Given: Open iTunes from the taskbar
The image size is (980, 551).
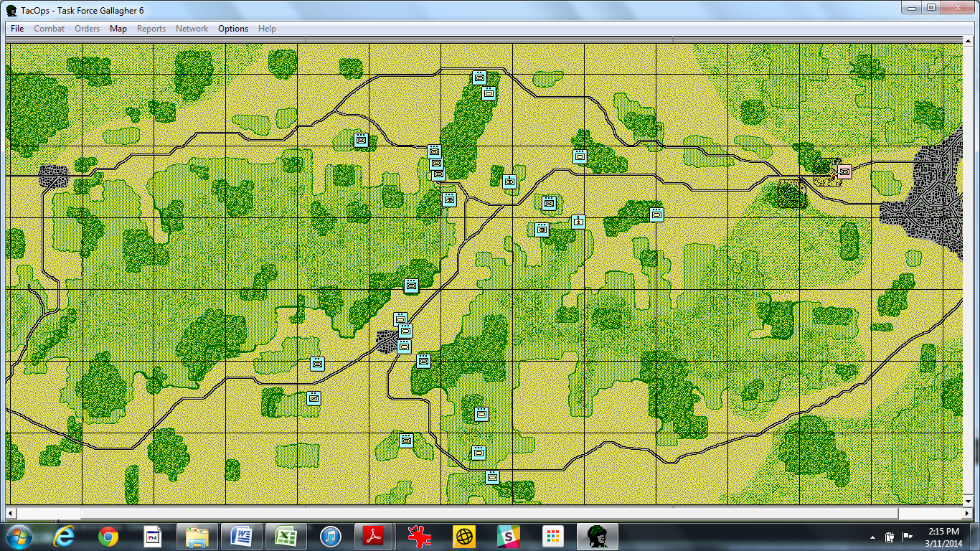Looking at the screenshot, I should point(331,536).
